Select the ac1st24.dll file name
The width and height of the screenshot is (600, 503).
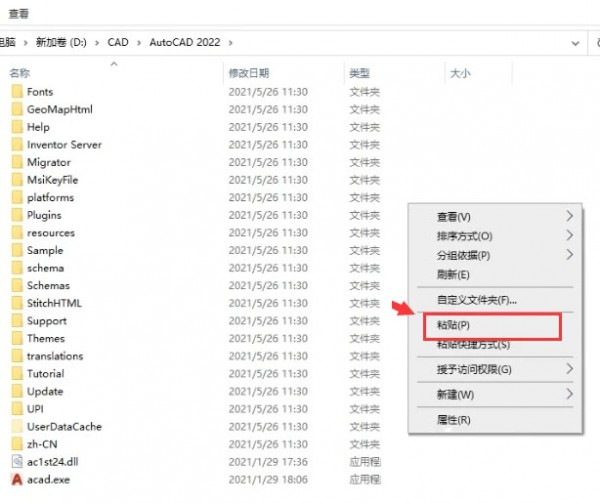[53, 462]
